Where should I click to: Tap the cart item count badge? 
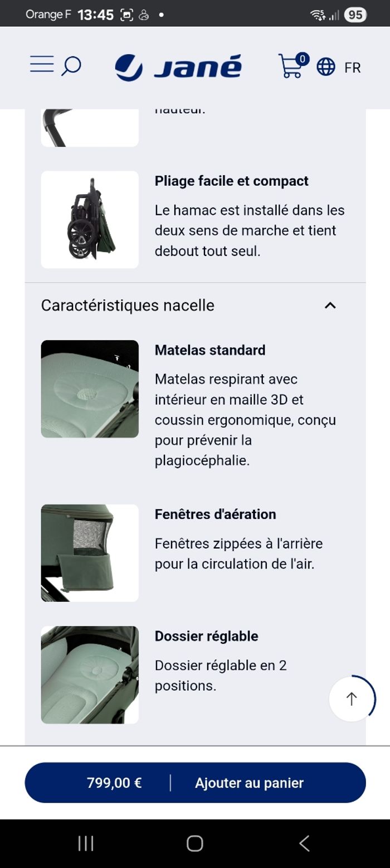click(x=301, y=58)
